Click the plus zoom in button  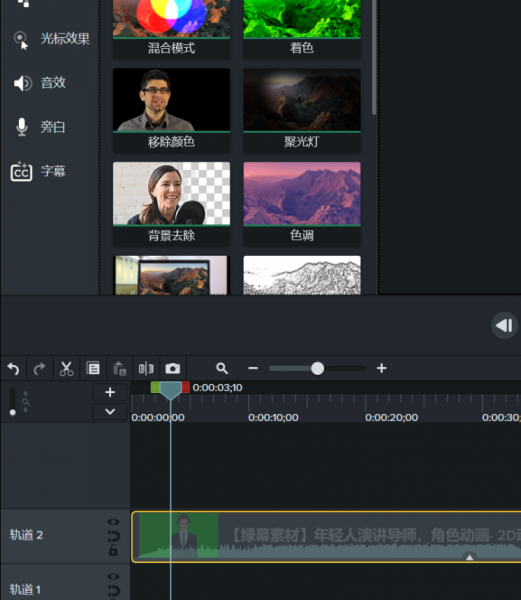[x=381, y=368]
